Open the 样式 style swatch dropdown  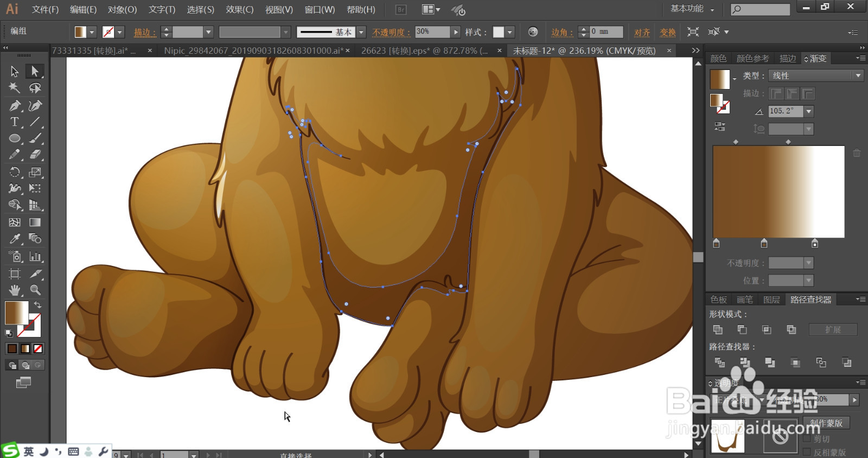[510, 32]
